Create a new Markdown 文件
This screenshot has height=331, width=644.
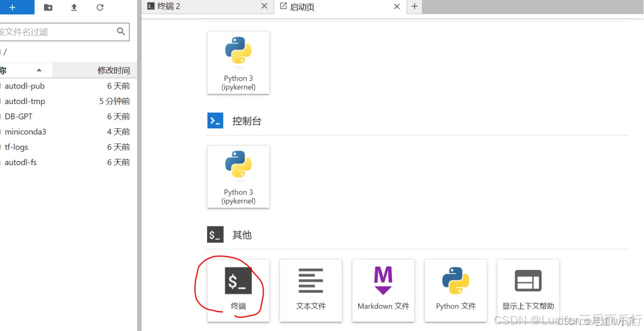point(383,290)
